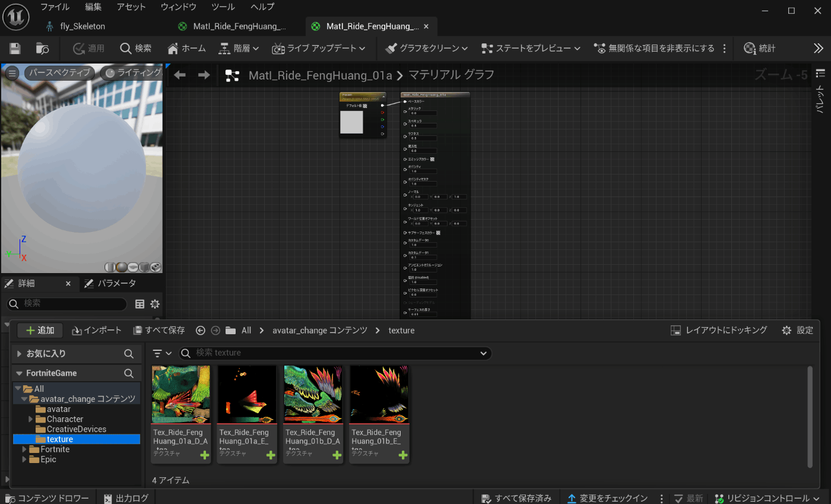Toggle the ライブ アップデート live update button
Screen dimensions: 831x504
tap(315, 49)
